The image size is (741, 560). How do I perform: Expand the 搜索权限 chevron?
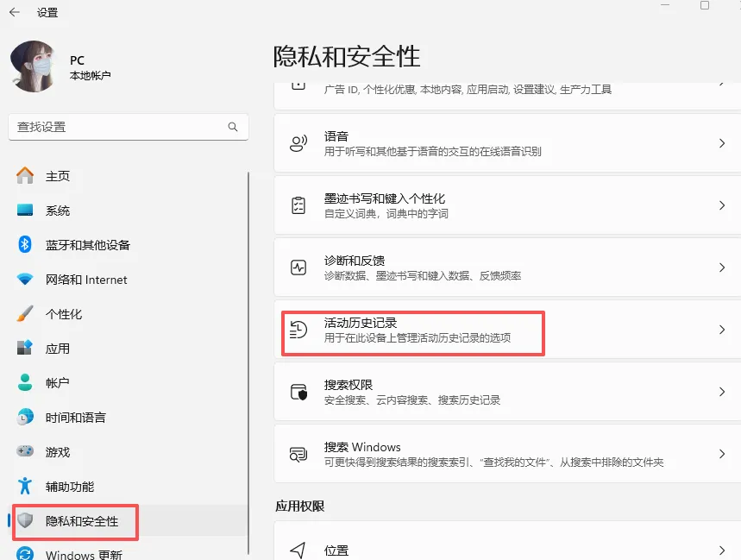(722, 392)
